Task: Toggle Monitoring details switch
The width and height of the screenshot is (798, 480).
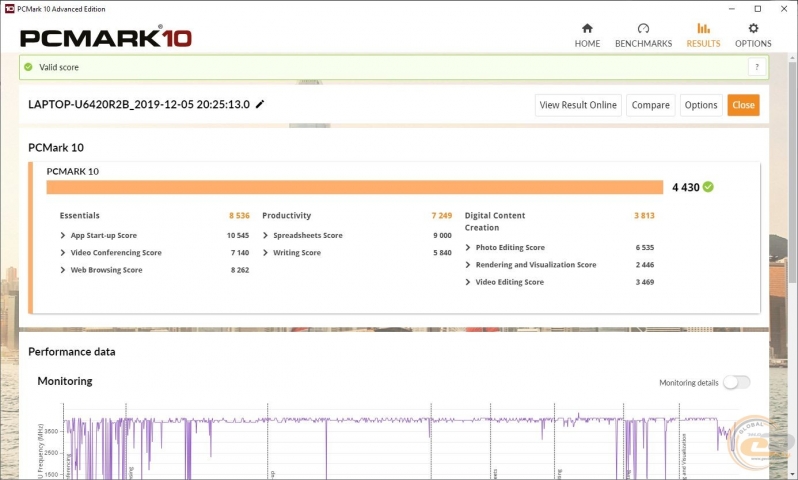Action: tap(736, 382)
